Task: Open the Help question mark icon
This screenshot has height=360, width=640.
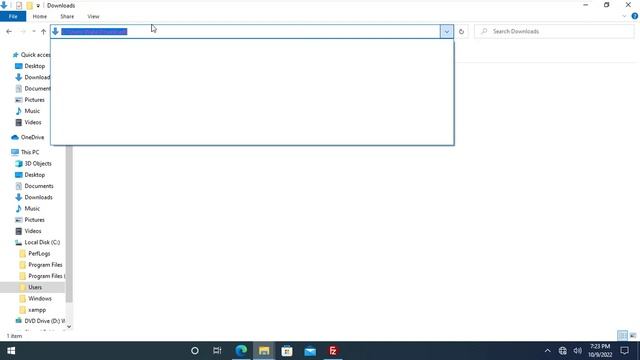Action: [x=634, y=16]
